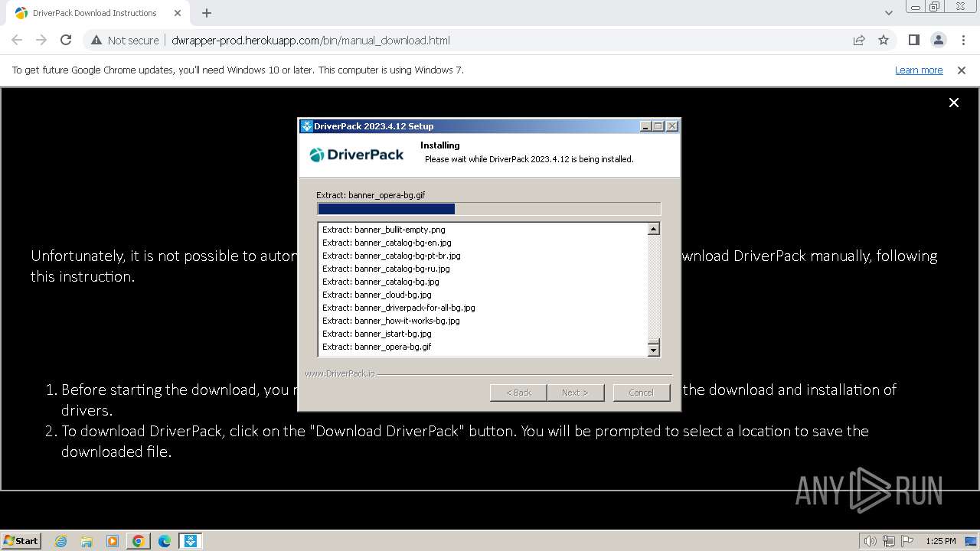
Task: Open the Windows Start menu
Action: (x=21, y=540)
